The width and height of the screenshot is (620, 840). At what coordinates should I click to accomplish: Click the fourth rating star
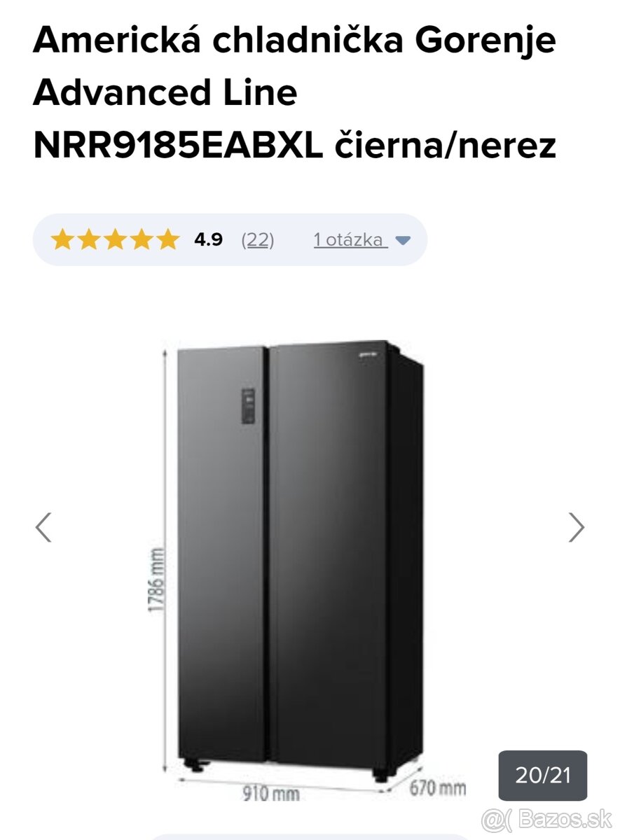tap(142, 239)
